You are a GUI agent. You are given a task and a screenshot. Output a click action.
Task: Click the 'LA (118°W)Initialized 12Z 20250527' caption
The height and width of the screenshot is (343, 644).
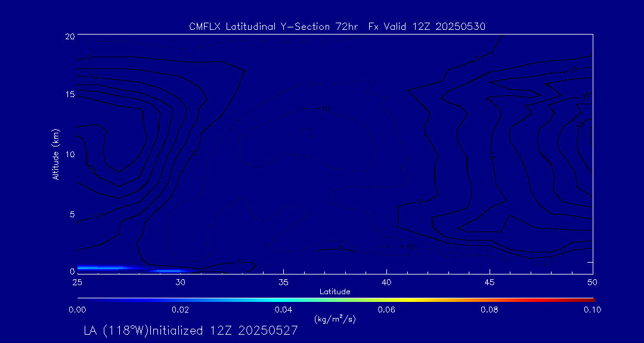click(190, 330)
